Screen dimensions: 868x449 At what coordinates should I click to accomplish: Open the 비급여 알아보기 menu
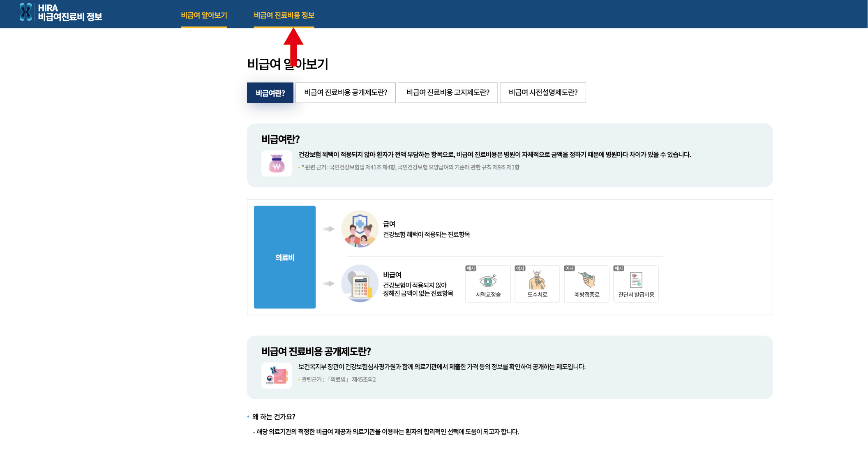click(x=204, y=15)
